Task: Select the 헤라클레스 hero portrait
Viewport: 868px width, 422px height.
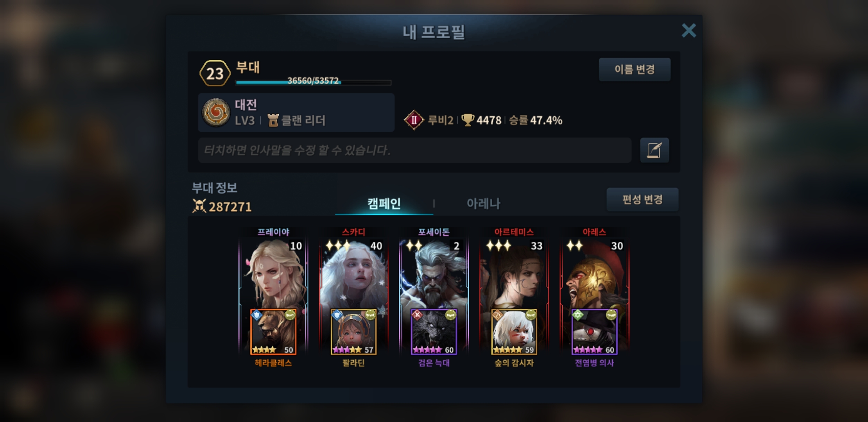Action: coord(273,332)
